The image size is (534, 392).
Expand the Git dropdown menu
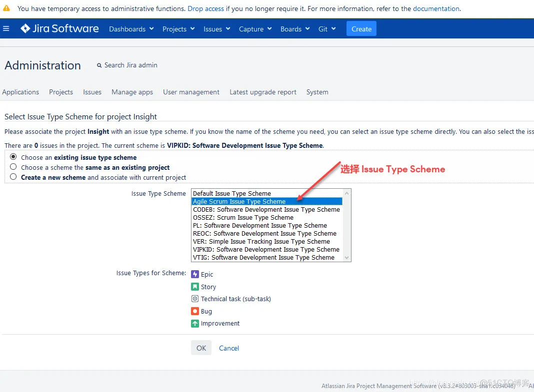tap(327, 29)
